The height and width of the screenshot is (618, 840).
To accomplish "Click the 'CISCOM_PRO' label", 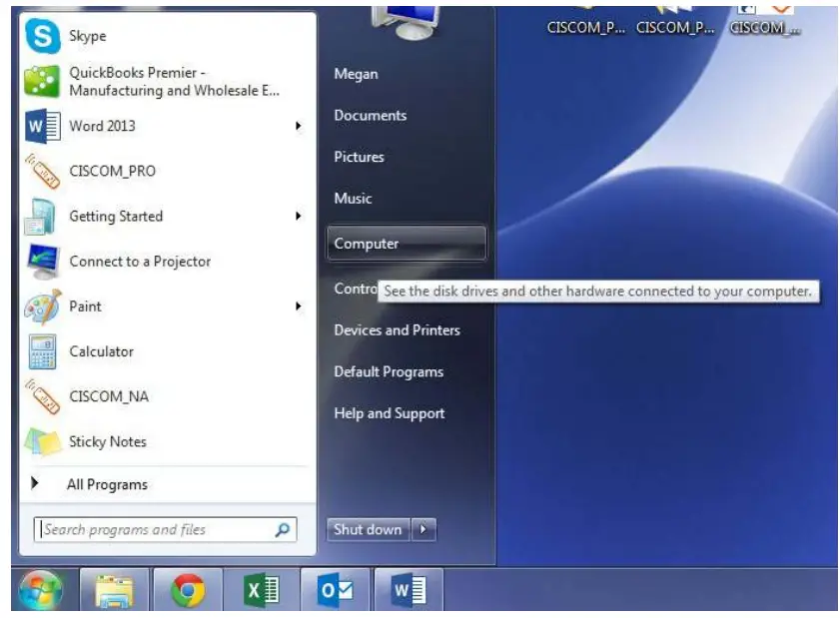I will (113, 171).
